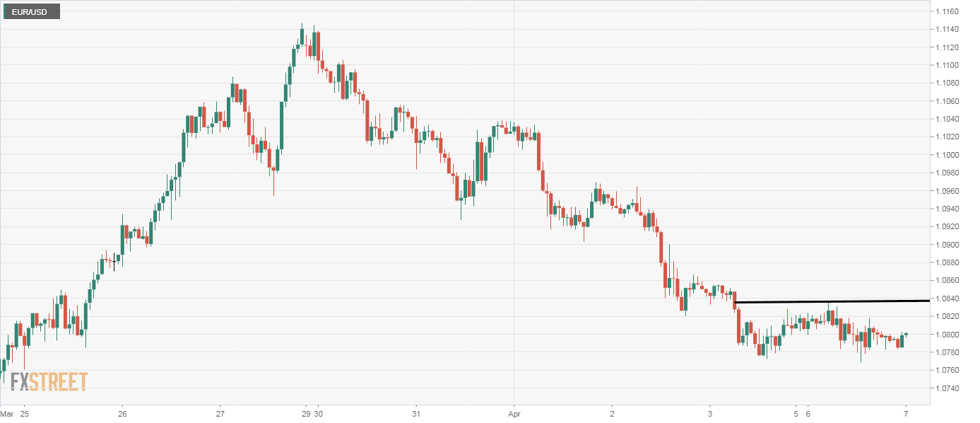Select the 25 date label on time axis
The width and height of the screenshot is (980, 423).
(25, 414)
